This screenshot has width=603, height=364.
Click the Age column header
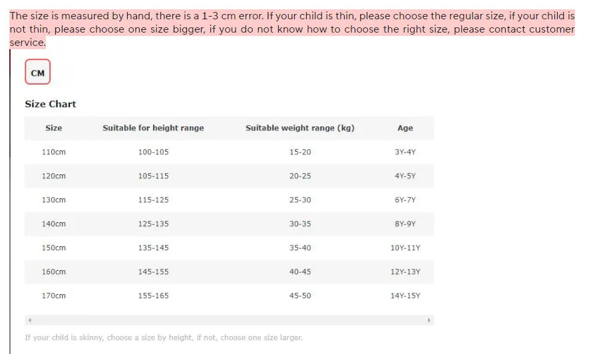tap(405, 128)
